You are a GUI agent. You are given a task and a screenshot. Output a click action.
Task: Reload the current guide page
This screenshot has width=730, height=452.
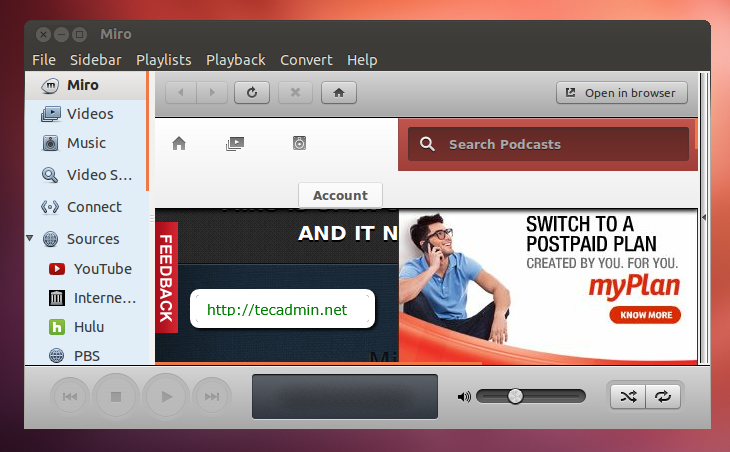pos(252,93)
